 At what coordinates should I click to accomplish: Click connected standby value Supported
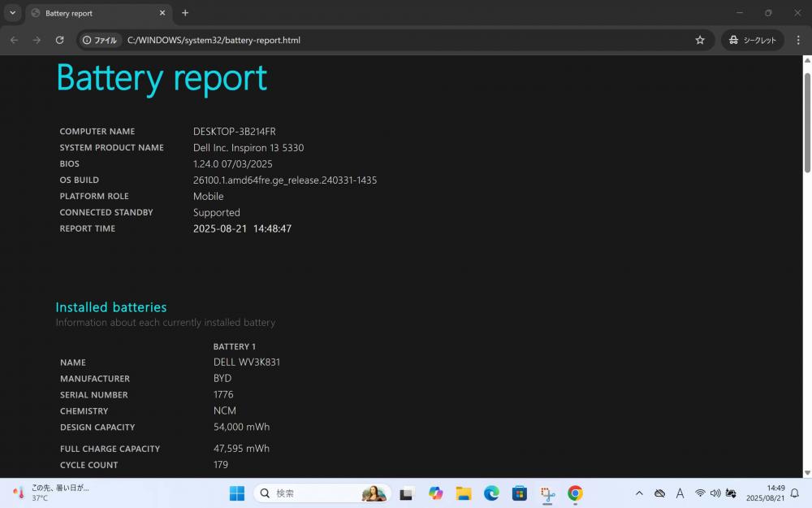(x=217, y=212)
